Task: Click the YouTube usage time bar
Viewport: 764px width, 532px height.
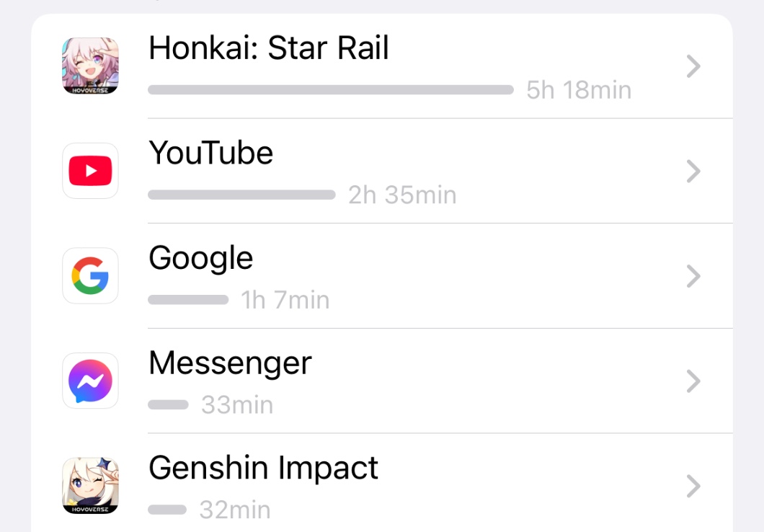Action: click(241, 195)
